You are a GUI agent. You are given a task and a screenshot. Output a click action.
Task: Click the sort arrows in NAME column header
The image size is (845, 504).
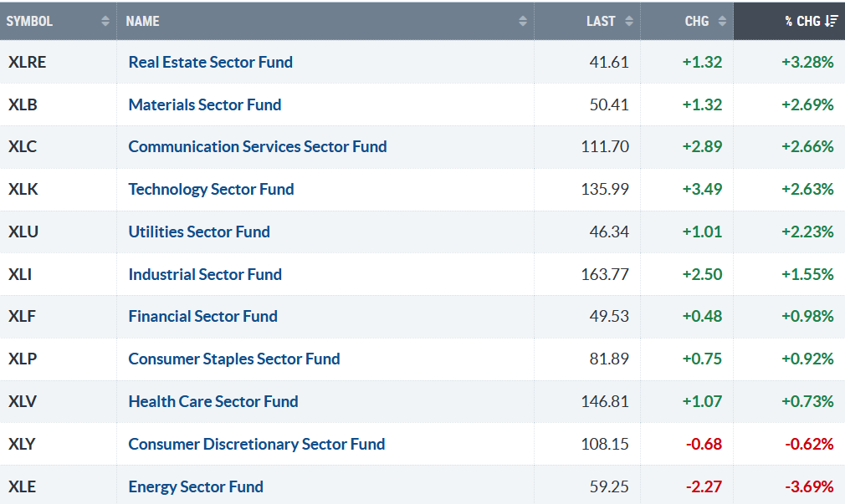tap(523, 22)
